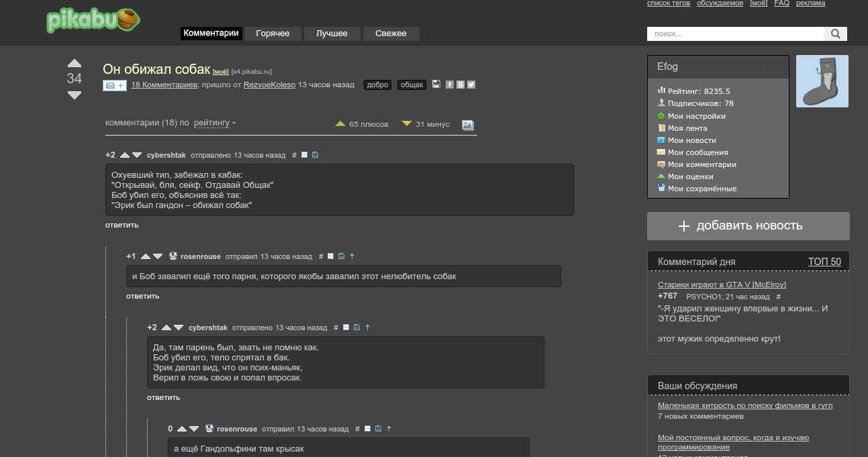
Task: Switch to the 'Свежее' tab
Action: pyautogui.click(x=391, y=34)
